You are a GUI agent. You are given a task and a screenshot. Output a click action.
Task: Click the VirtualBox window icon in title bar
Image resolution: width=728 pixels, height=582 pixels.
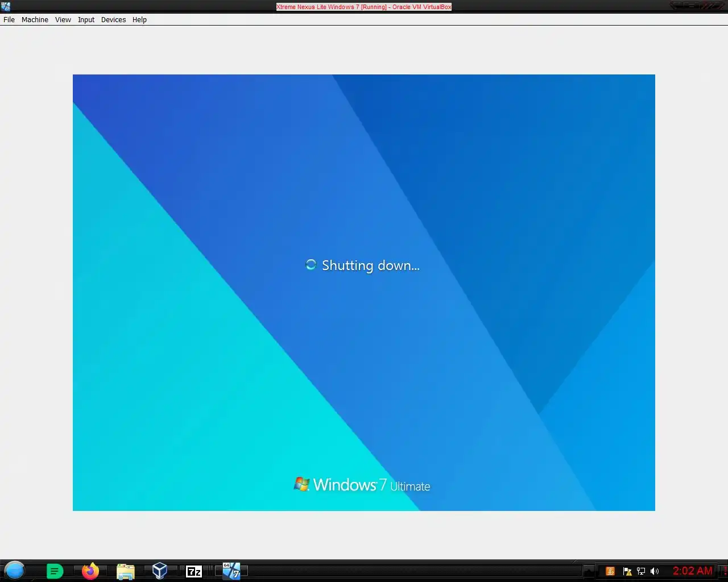coord(6,7)
